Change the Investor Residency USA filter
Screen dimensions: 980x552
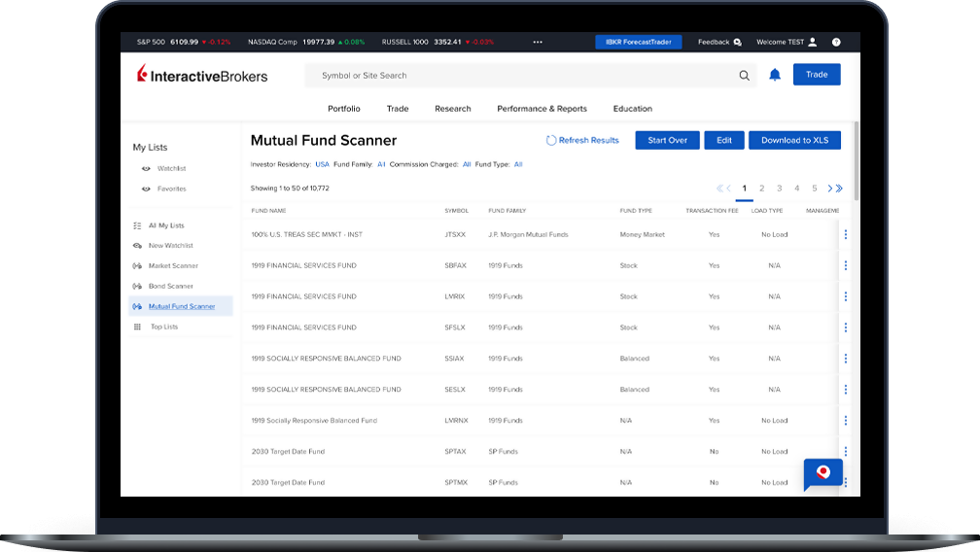point(322,164)
